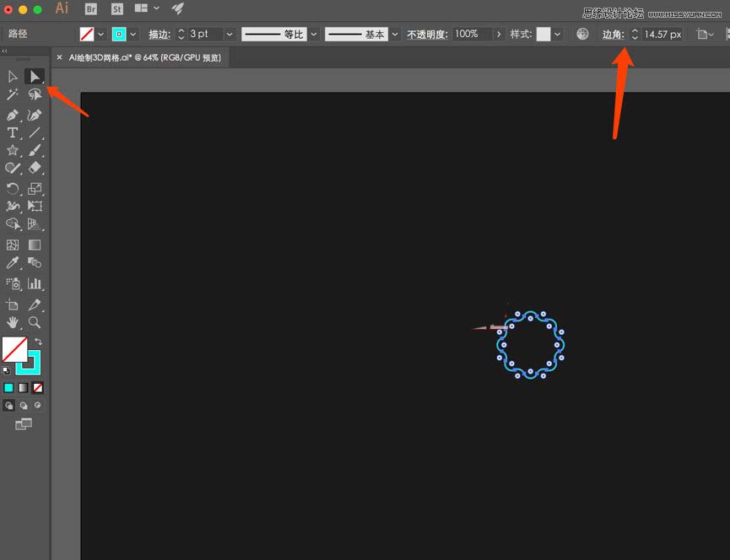
Task: Apply solid Color mode button
Action: pos(8,387)
